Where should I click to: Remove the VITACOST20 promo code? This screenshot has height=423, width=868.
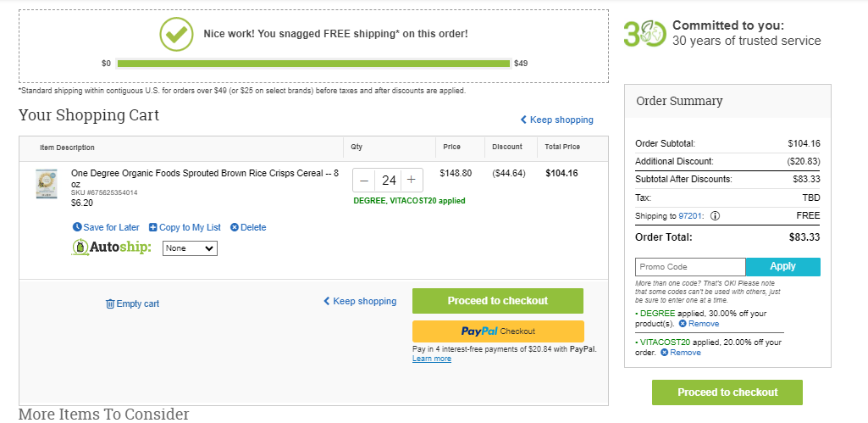681,353
